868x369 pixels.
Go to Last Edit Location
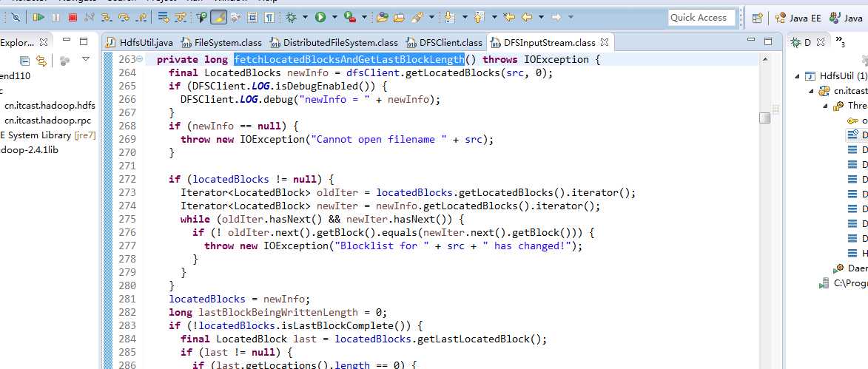tap(508, 17)
